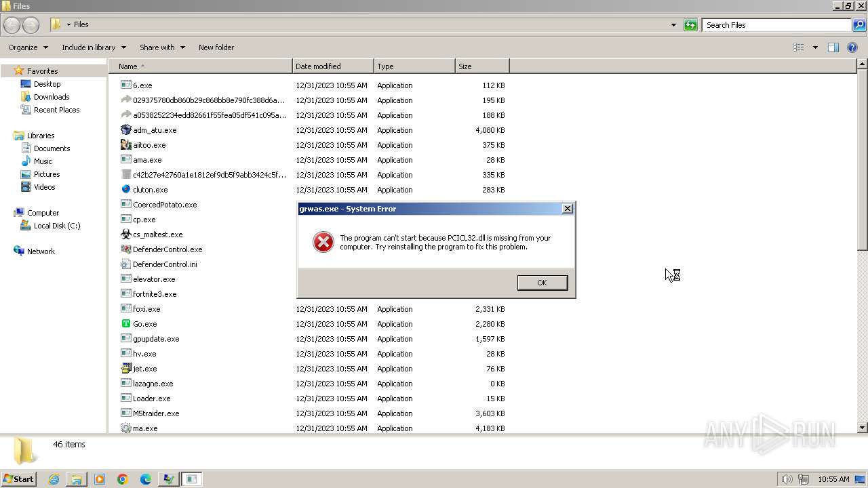Open the Pictures library

pyautogui.click(x=47, y=174)
